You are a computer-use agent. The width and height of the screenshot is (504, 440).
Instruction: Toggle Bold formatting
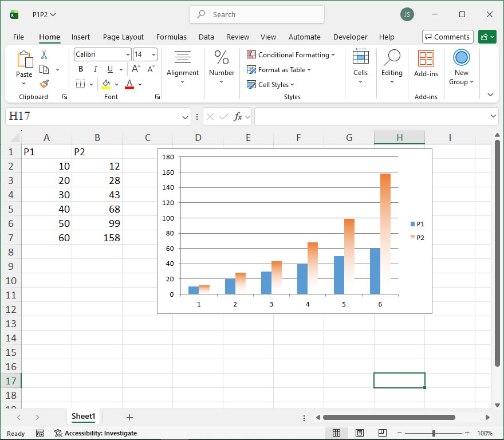tap(81, 69)
